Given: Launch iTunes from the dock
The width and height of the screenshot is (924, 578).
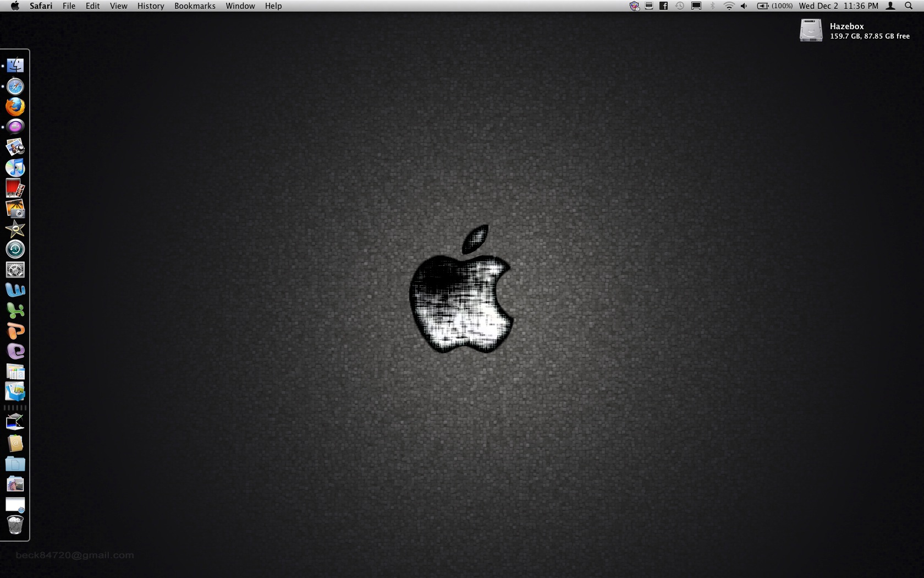Looking at the screenshot, I should (x=15, y=167).
